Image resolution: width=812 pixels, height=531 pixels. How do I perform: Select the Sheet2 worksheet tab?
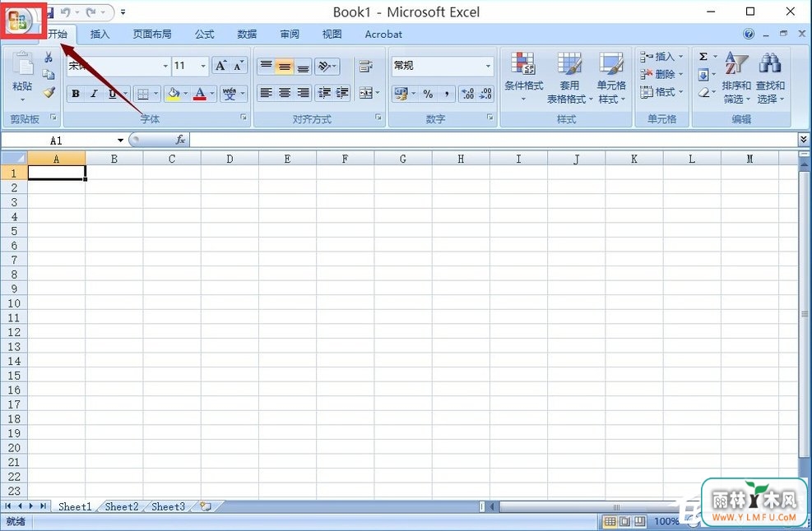coord(122,506)
